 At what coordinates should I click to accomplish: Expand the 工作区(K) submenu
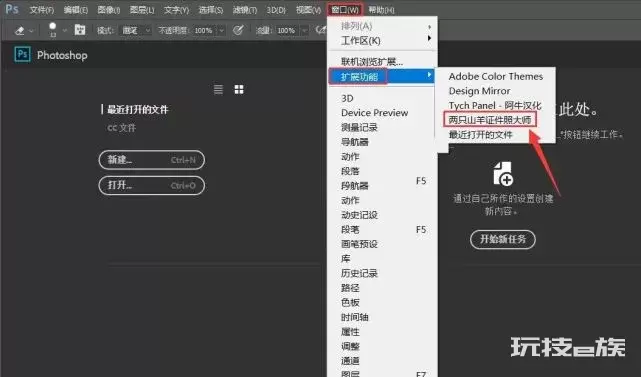coord(383,40)
